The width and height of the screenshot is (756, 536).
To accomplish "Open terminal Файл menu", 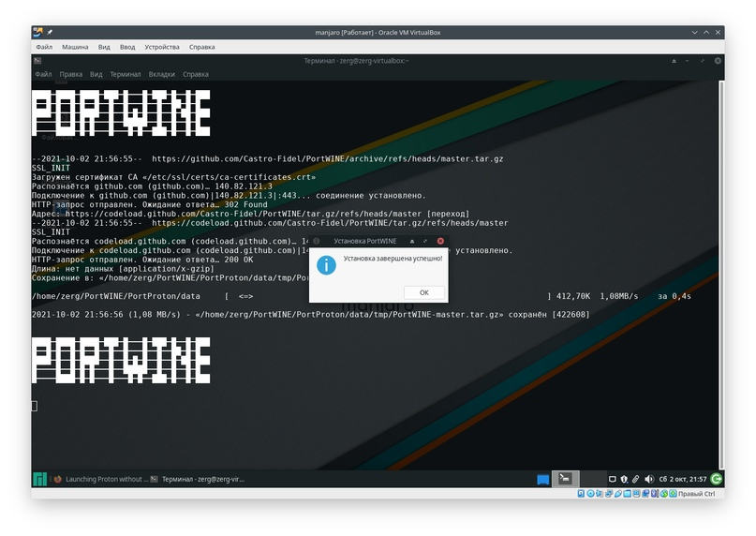I will (43, 74).
